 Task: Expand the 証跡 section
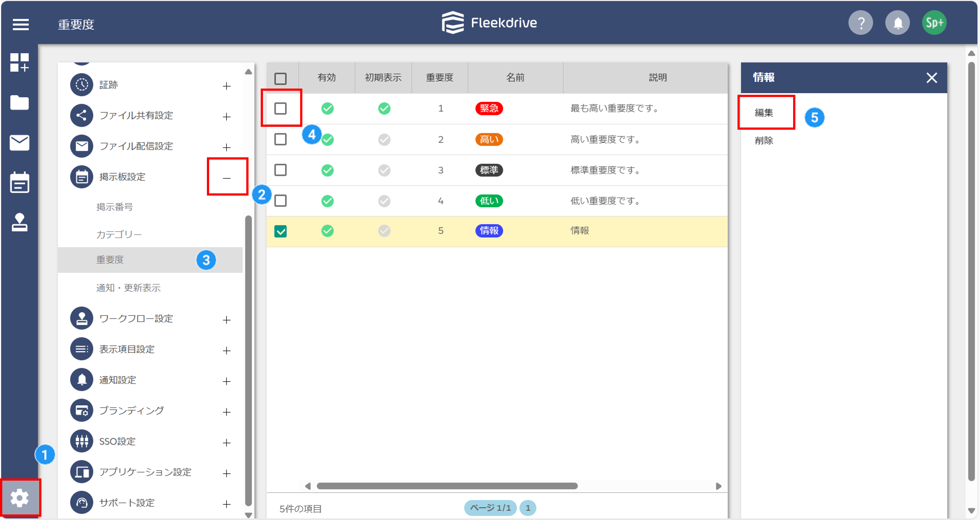coord(226,86)
